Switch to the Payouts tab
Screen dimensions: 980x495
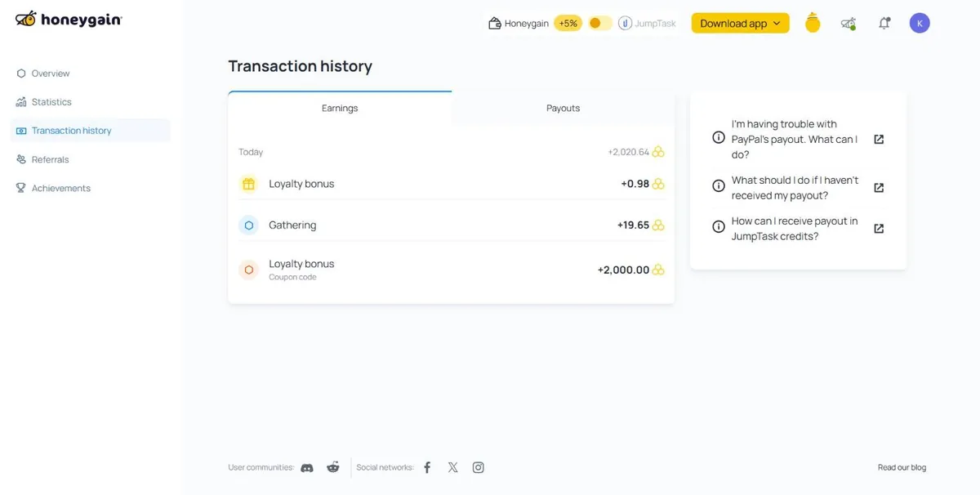(x=563, y=108)
